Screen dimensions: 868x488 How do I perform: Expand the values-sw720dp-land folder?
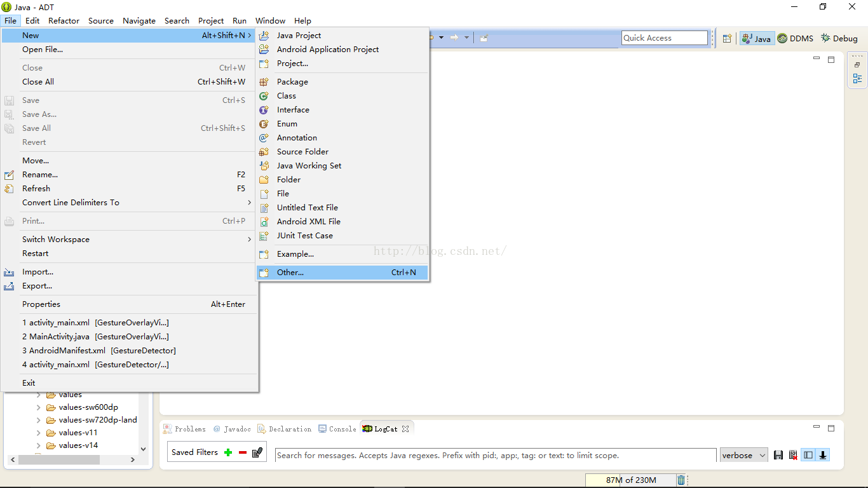pos(38,420)
